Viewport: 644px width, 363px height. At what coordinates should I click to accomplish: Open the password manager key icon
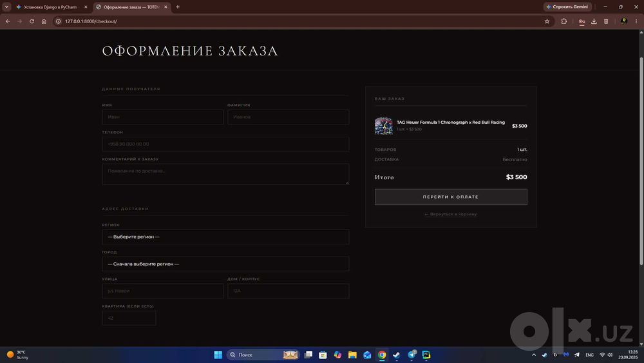(582, 21)
